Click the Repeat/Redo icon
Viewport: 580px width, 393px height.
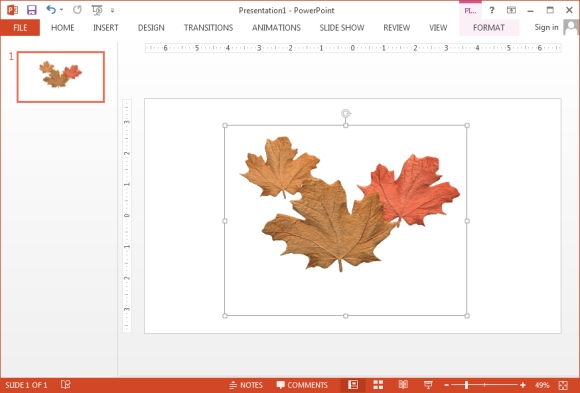click(x=77, y=10)
